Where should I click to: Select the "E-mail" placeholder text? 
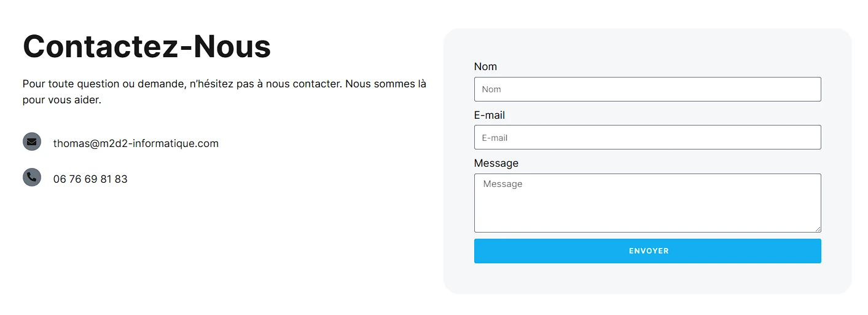click(495, 138)
